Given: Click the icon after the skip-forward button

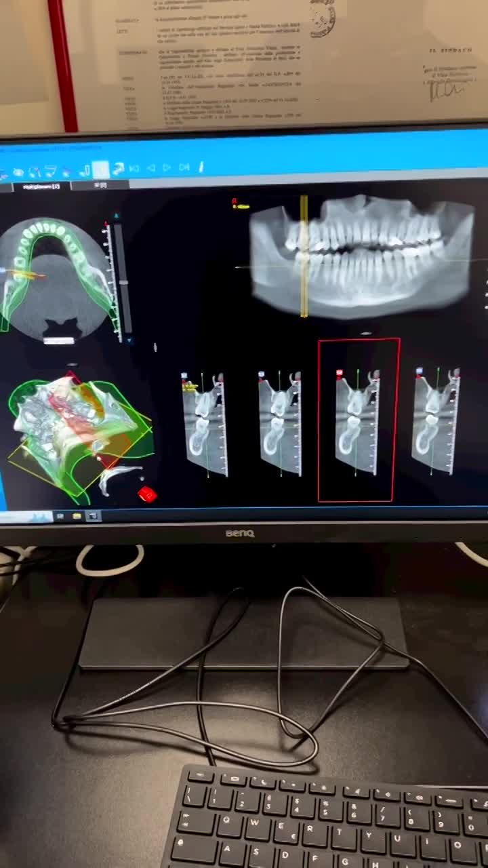Looking at the screenshot, I should (201, 167).
